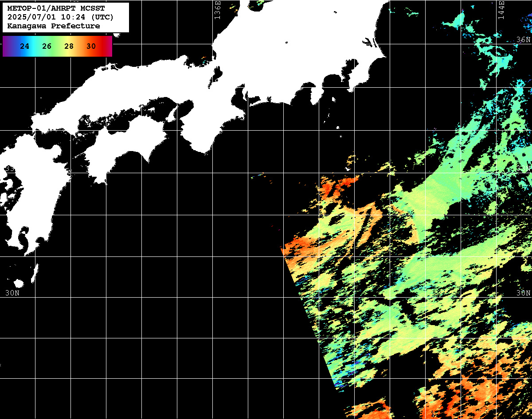
Task: Click the 136E longitude label
Action: pyautogui.click(x=217, y=10)
